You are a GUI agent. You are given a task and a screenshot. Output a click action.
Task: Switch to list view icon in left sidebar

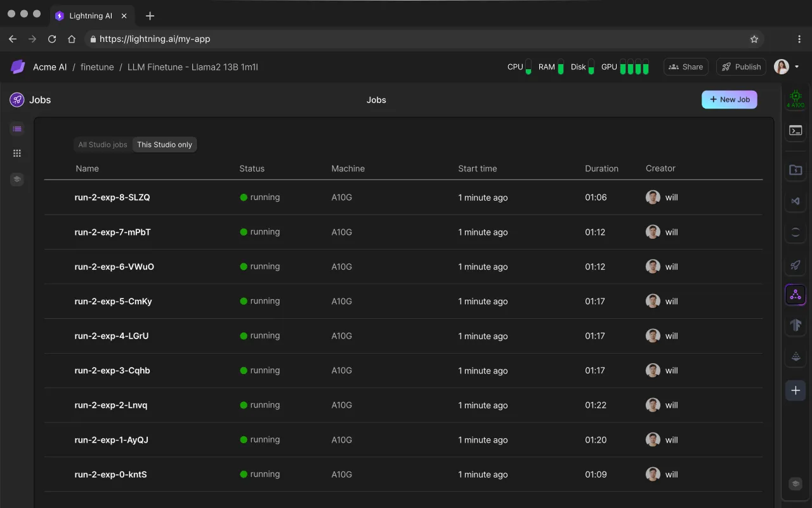17,129
